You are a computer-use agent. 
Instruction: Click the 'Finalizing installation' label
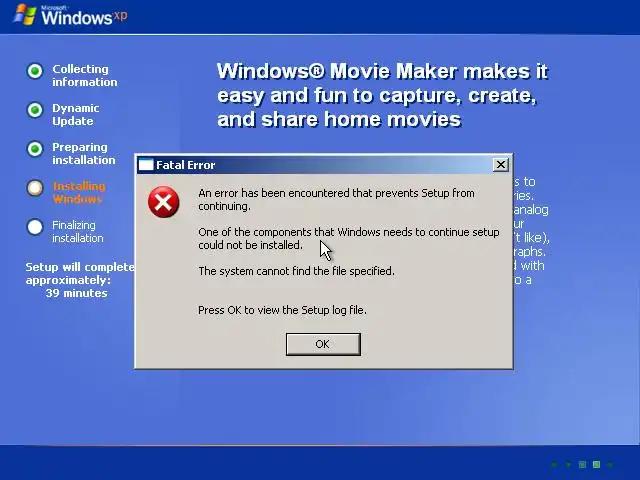78,231
